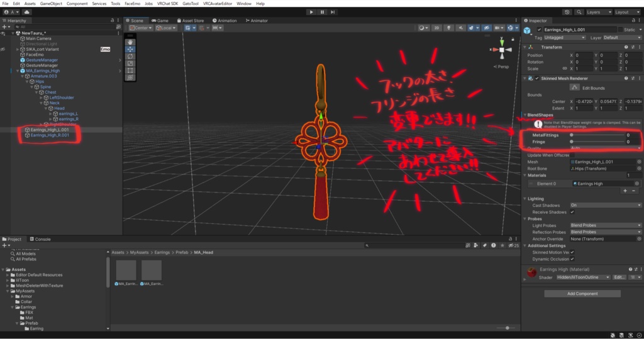Pick object for Mesh field
The image size is (644, 339).
639,162
